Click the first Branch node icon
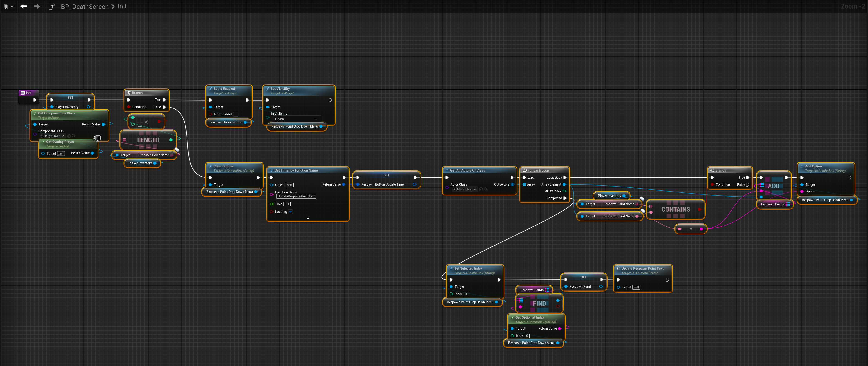868x366 pixels. click(x=129, y=93)
